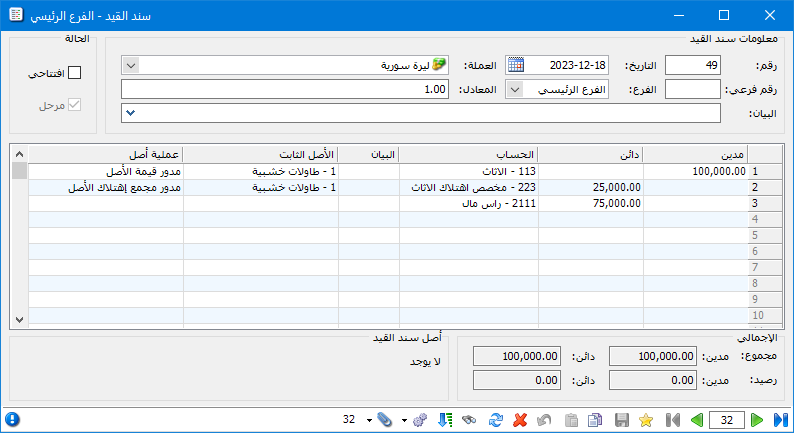Click the لا يوجد voucher origin text
The height and width of the screenshot is (433, 794).
point(425,362)
